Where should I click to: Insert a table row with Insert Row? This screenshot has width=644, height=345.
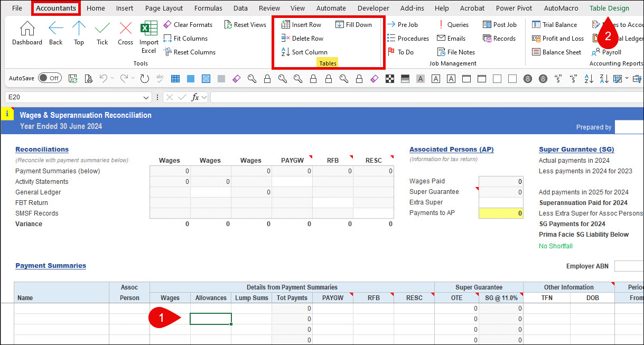301,25
